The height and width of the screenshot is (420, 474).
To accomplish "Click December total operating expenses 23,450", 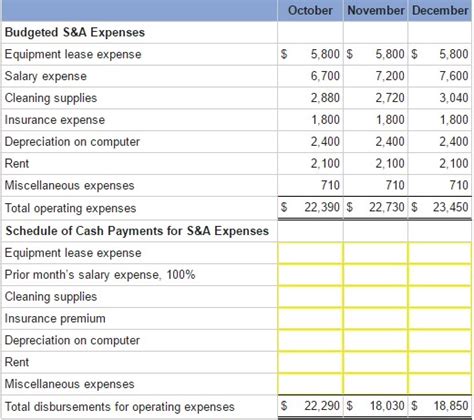I will pos(451,207).
